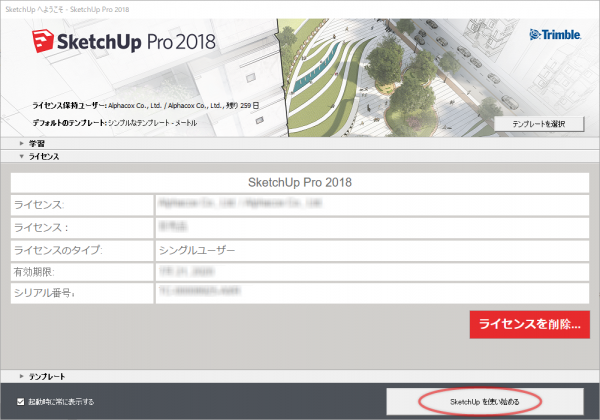
Task: Click the red ライセンスを削除 button
Action: 530,324
